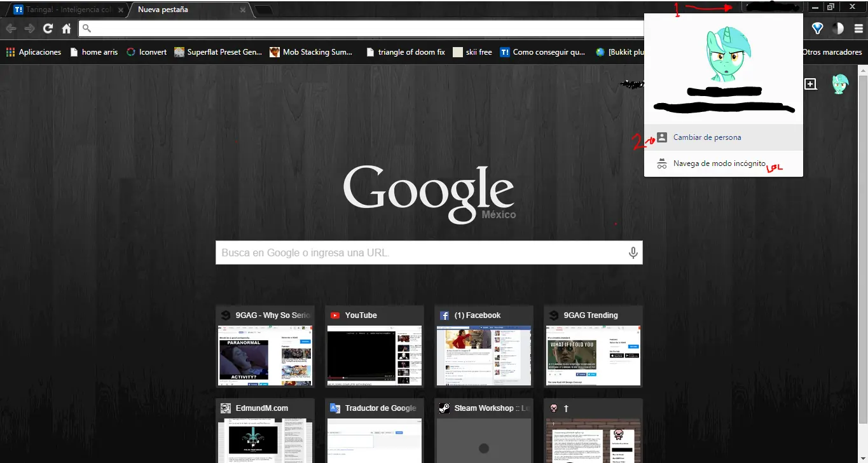Reload the current page
868x463 pixels.
pyautogui.click(x=48, y=29)
